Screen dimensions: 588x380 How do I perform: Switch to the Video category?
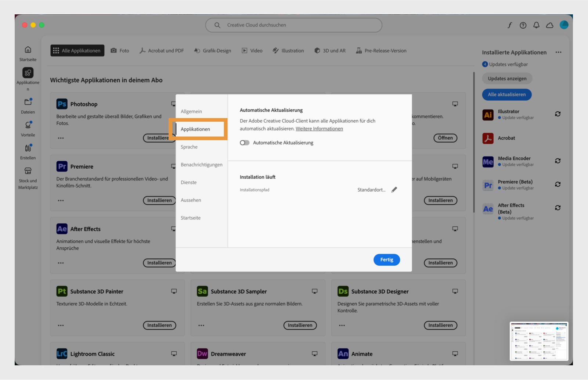pos(252,51)
